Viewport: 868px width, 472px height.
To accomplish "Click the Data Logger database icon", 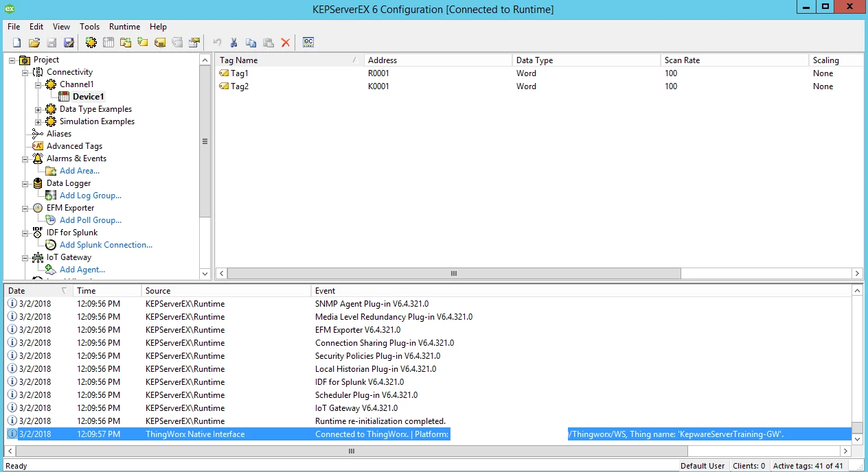I will pos(38,183).
